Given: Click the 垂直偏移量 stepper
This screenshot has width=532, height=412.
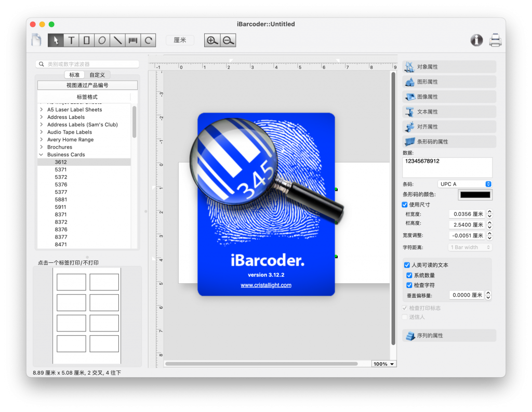Looking at the screenshot, I should point(488,295).
